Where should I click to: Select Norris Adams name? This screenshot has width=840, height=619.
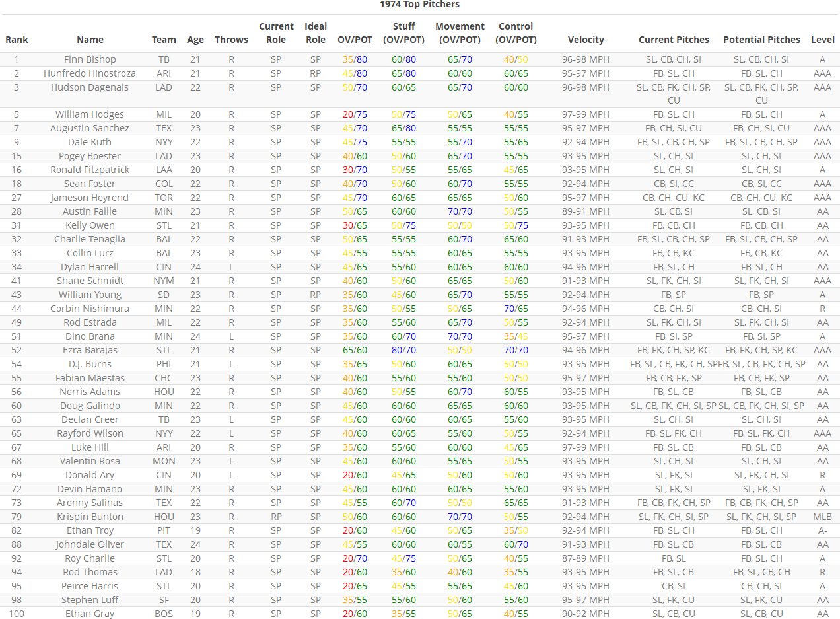coord(90,392)
